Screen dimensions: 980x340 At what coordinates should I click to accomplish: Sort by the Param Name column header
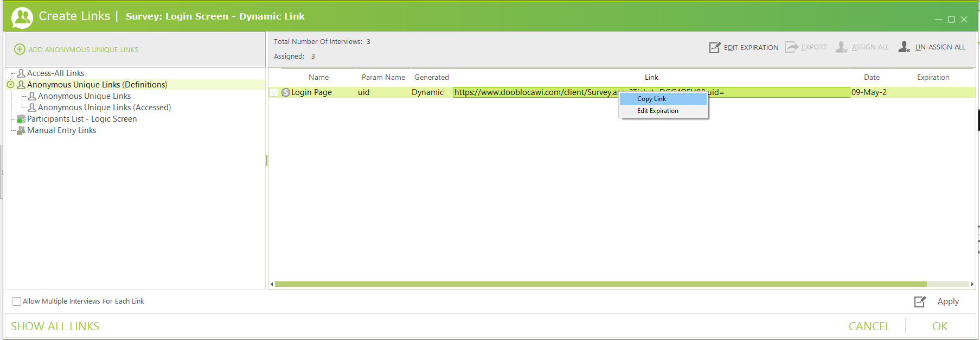point(383,78)
